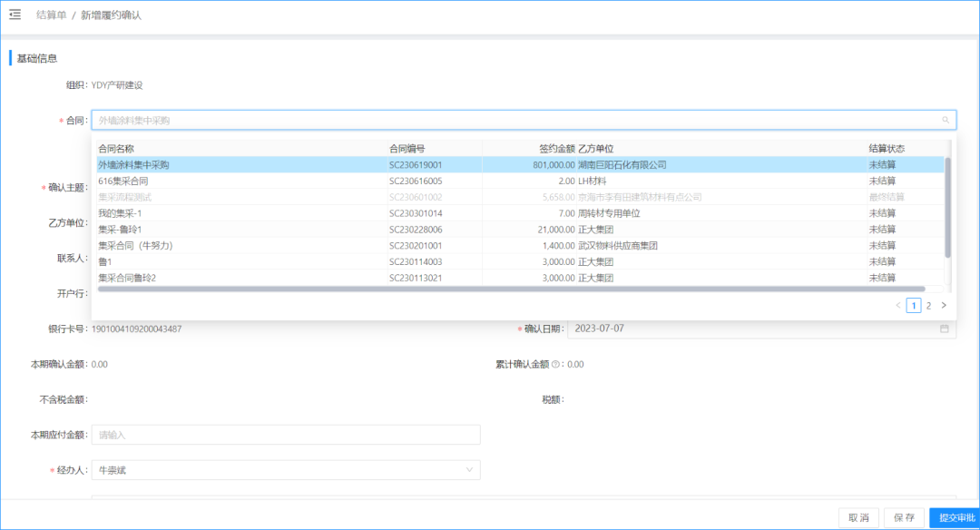Viewport: 980px width, 530px height.
Task: Select the 集采-鲁玲1 contract
Action: coord(520,230)
